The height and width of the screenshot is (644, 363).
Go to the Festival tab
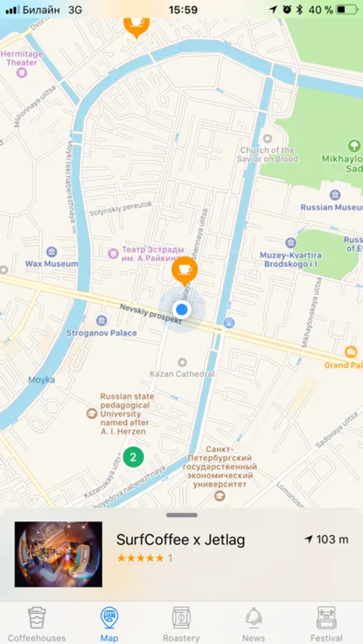pos(326,623)
